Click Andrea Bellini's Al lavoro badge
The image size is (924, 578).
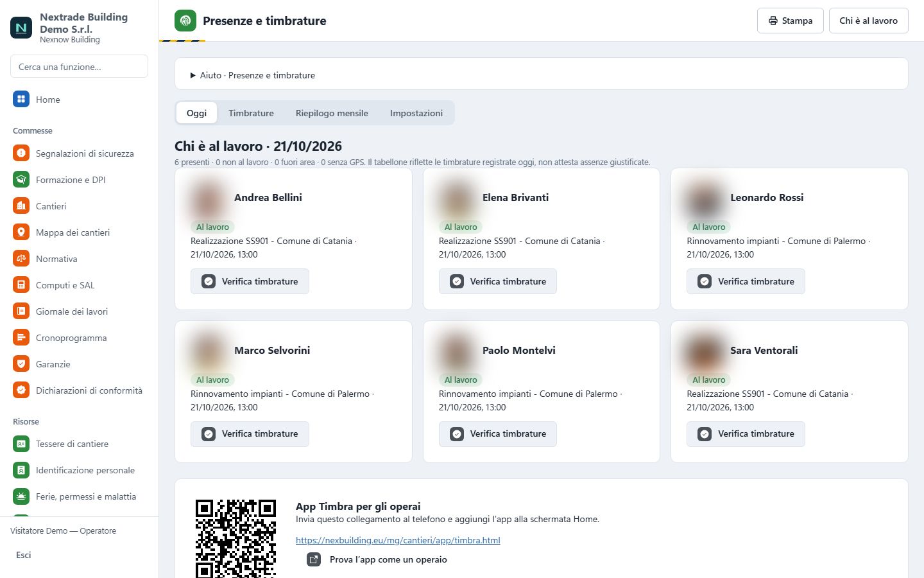coord(212,227)
